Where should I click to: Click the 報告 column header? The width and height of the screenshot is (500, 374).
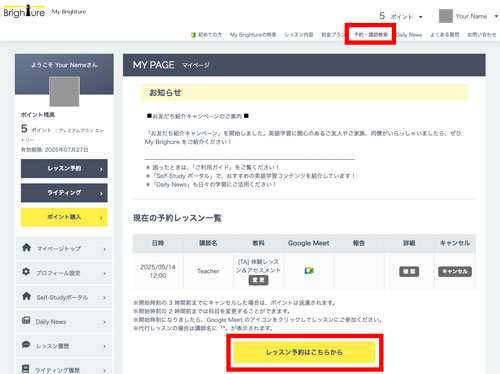[x=359, y=243]
